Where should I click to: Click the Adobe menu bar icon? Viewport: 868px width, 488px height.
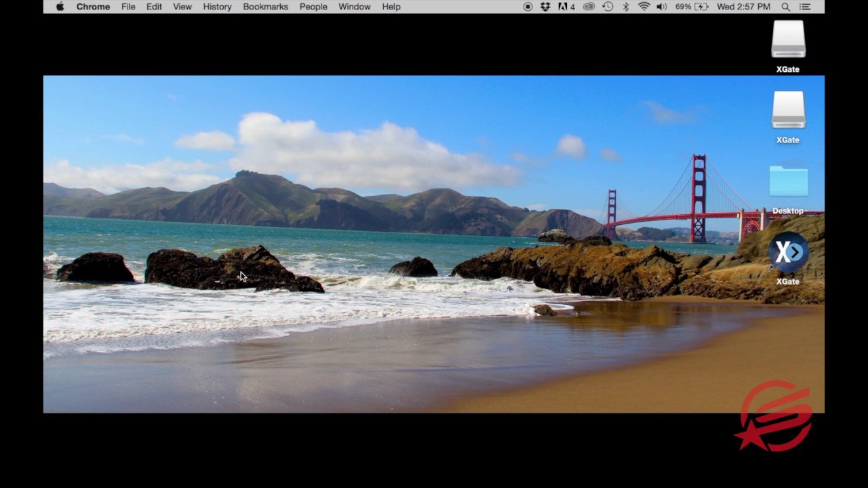coord(566,7)
